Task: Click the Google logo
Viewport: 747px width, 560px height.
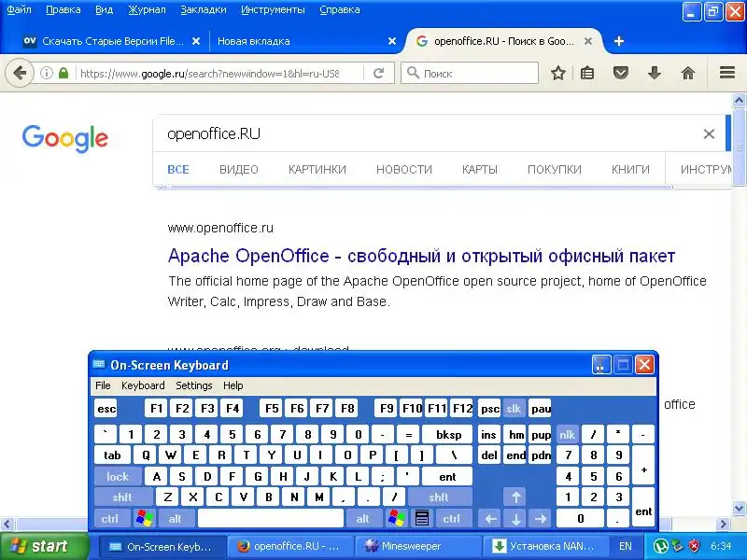Action: click(65, 138)
